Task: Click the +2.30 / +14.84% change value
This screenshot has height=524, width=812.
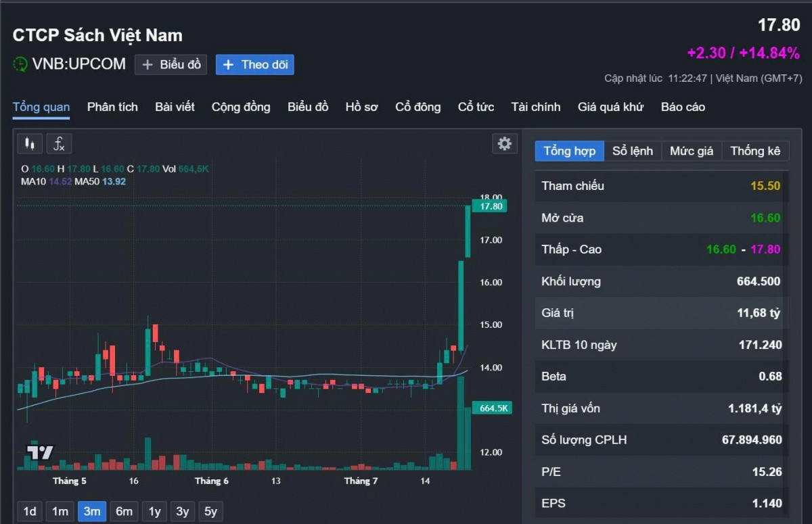Action: pyautogui.click(x=743, y=53)
